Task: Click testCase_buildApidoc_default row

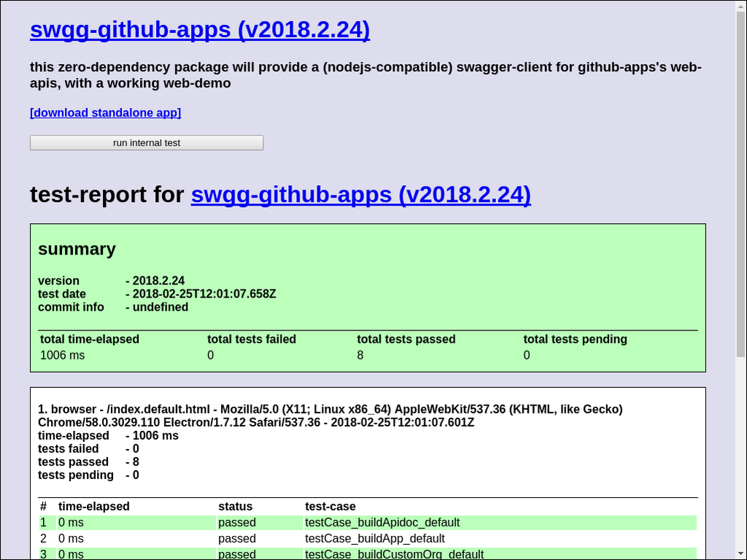Action: (368, 522)
